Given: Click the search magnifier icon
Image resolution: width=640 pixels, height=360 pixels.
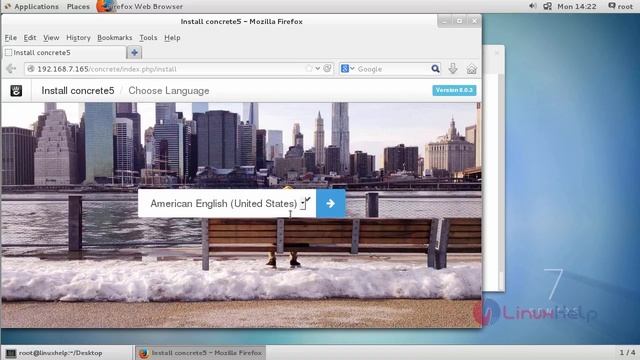Looking at the screenshot, I should pyautogui.click(x=436, y=69).
